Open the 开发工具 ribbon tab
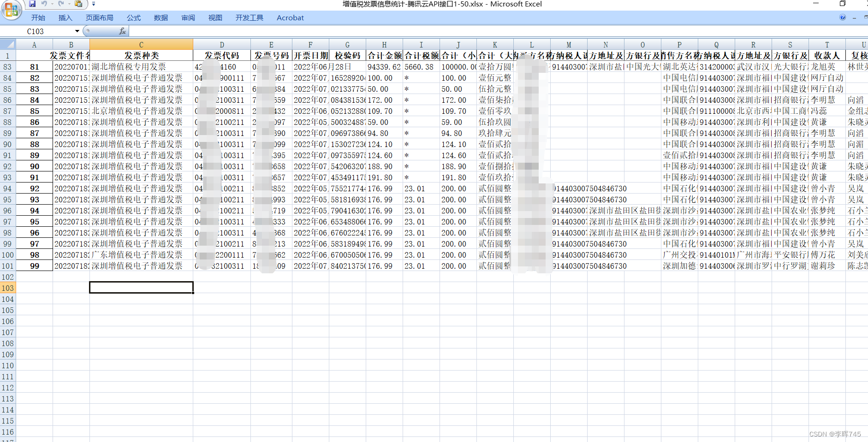Screen dimensions: 868x442 [250, 18]
